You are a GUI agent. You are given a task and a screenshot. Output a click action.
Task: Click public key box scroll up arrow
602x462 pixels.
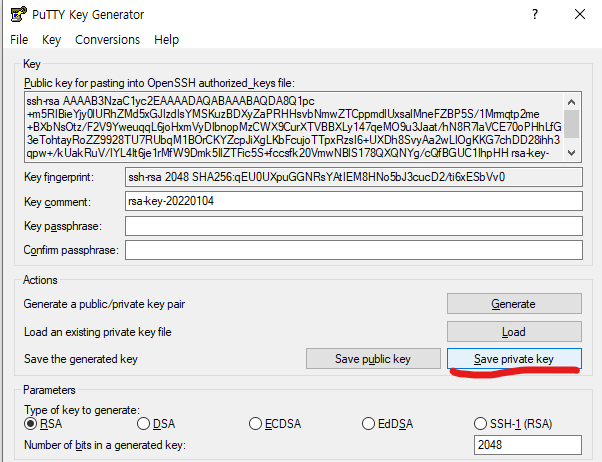[x=571, y=102]
